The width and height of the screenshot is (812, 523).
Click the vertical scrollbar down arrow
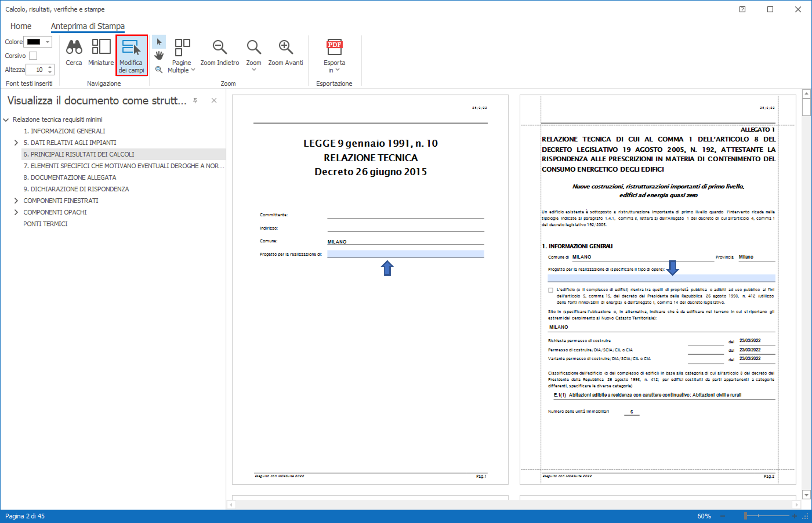[806, 495]
